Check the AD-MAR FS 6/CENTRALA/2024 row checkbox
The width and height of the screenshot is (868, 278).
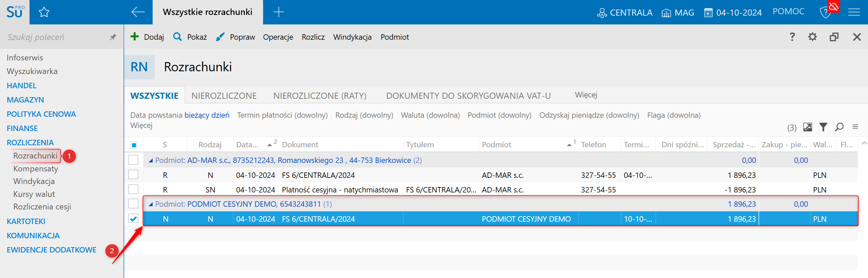point(133,175)
